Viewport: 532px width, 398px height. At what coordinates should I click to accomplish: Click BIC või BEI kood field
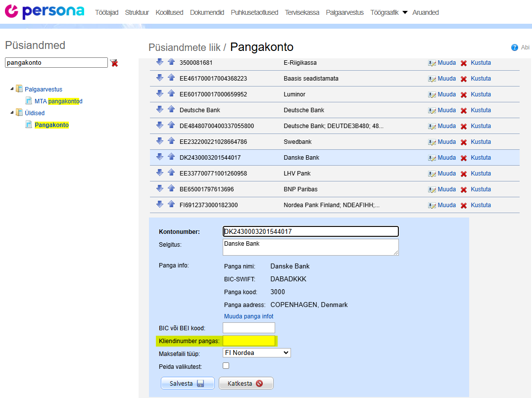(249, 328)
